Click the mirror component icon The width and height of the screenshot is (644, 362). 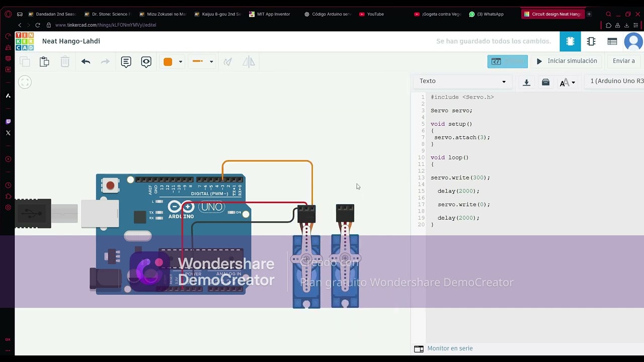click(249, 61)
